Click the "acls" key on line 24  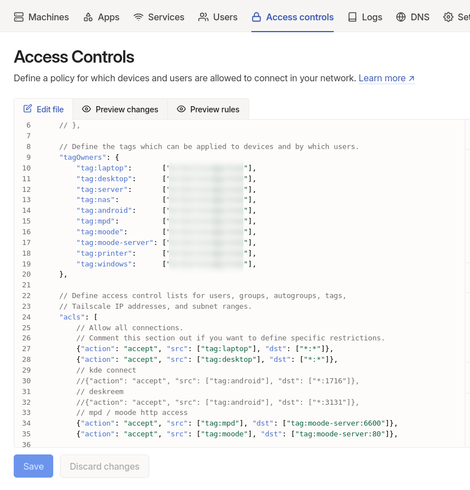point(72,317)
